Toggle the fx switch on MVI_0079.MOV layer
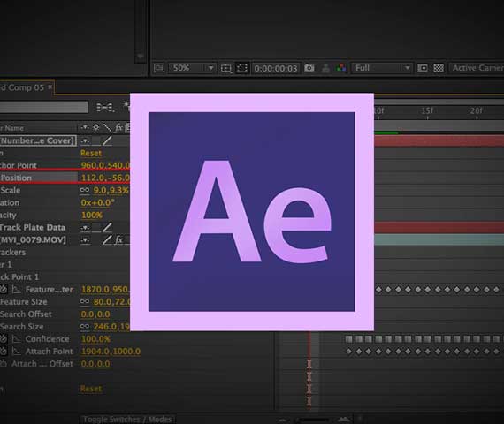The image size is (504, 424). (118, 239)
